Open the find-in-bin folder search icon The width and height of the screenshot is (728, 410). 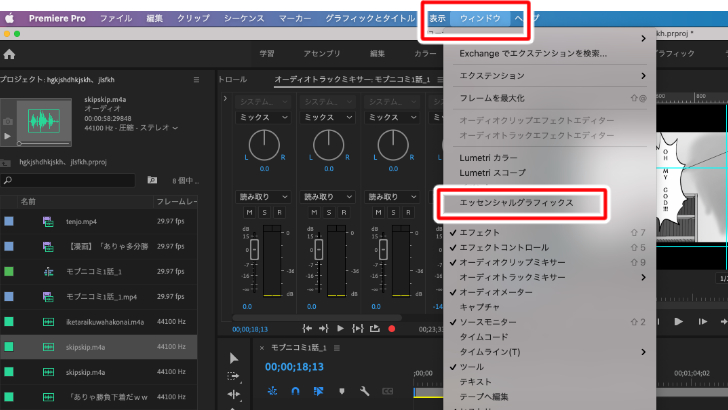click(152, 180)
